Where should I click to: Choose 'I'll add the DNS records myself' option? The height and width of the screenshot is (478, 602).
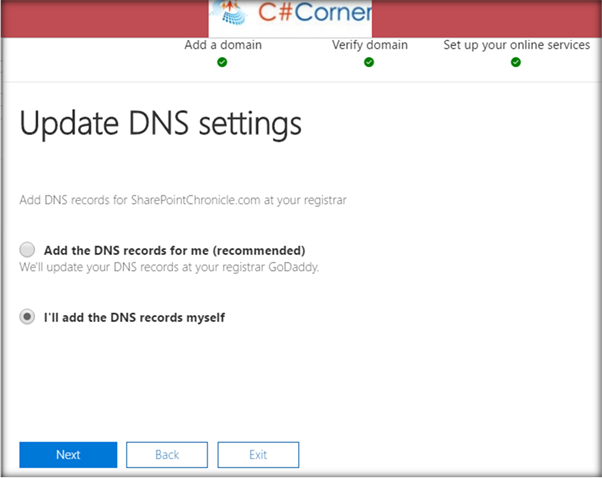pos(27,317)
